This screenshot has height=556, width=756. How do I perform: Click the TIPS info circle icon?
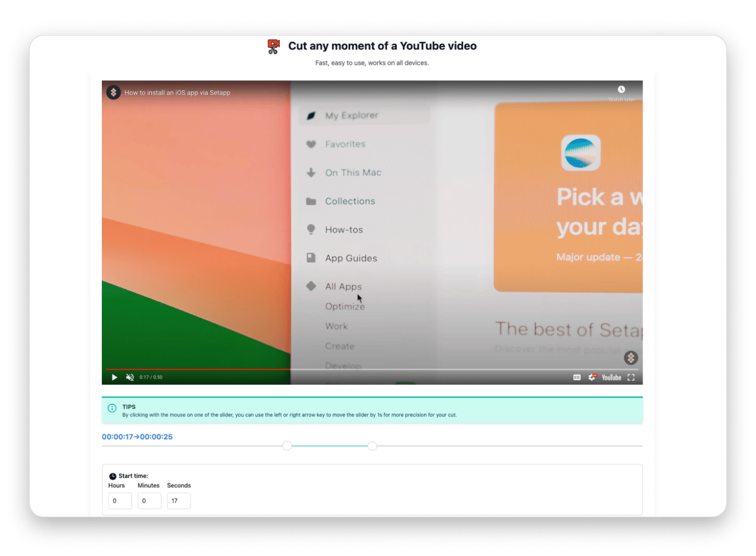pos(112,408)
